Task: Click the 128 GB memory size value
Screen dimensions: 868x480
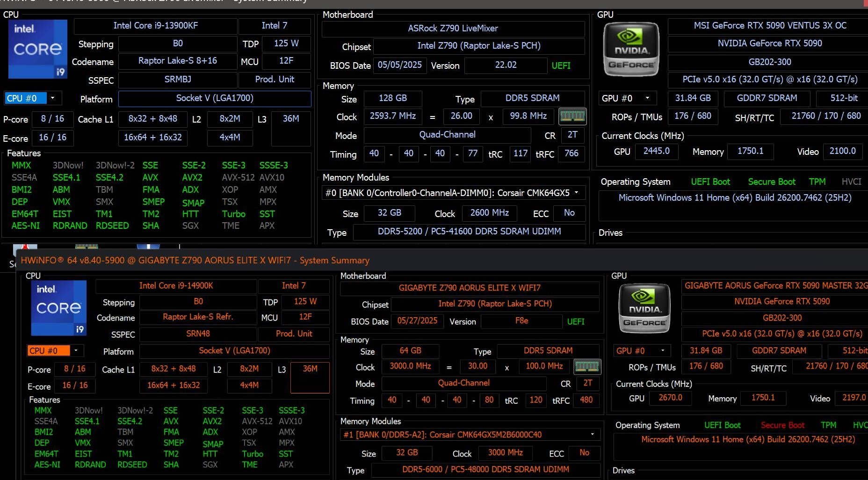Action: pyautogui.click(x=393, y=98)
